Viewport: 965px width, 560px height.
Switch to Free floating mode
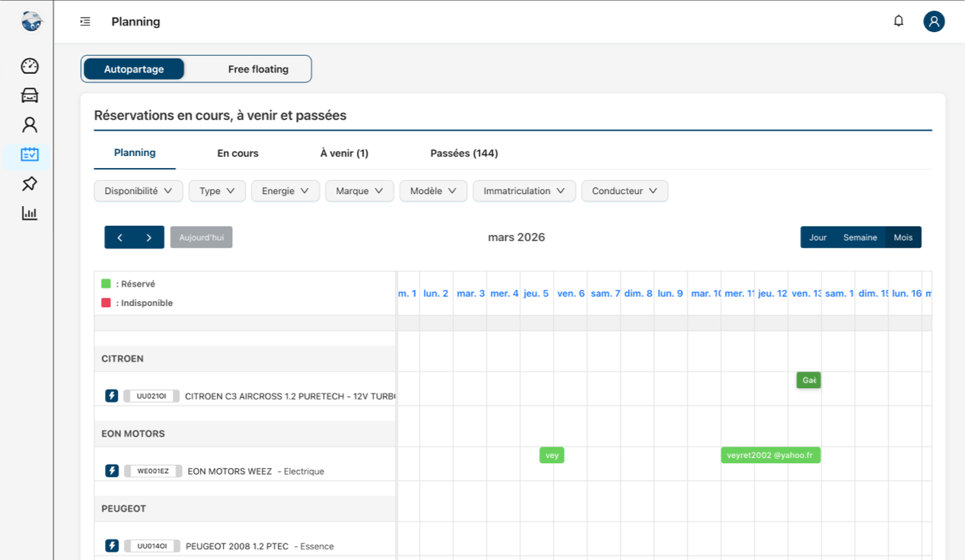pos(258,68)
